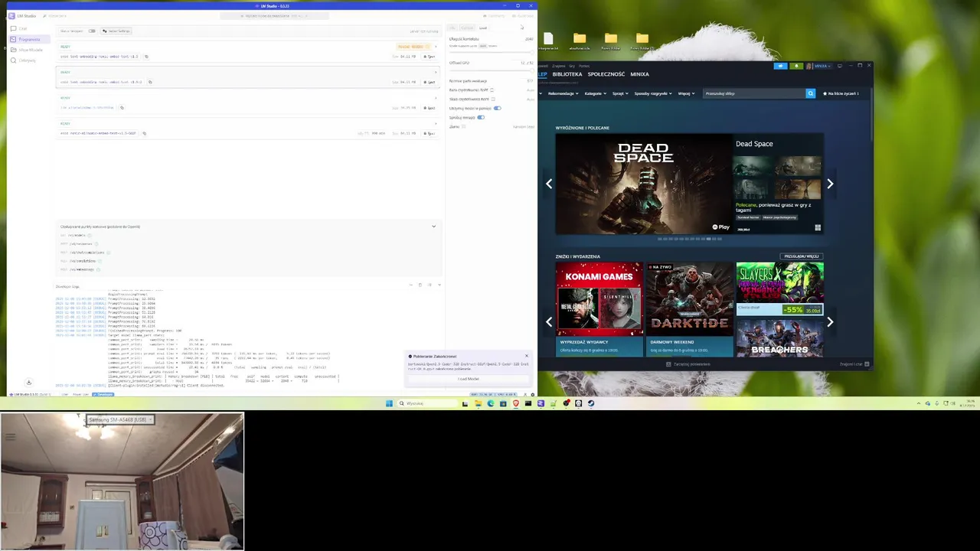This screenshot has height=551, width=980.
Task: Open Steam from the Windows taskbar
Action: tap(591, 403)
